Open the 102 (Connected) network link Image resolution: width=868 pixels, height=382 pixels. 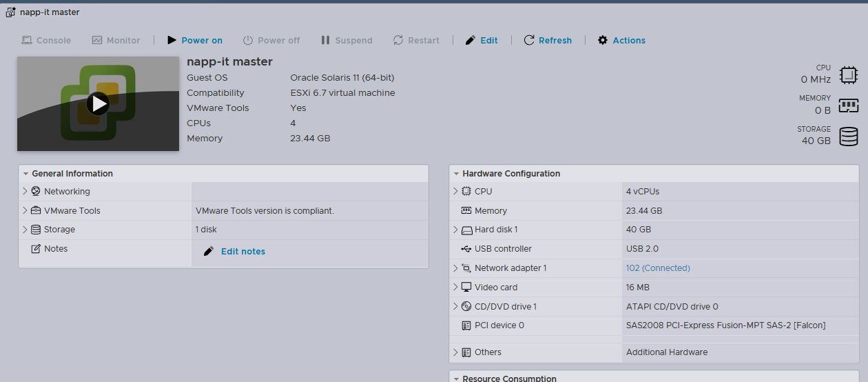[x=658, y=268]
